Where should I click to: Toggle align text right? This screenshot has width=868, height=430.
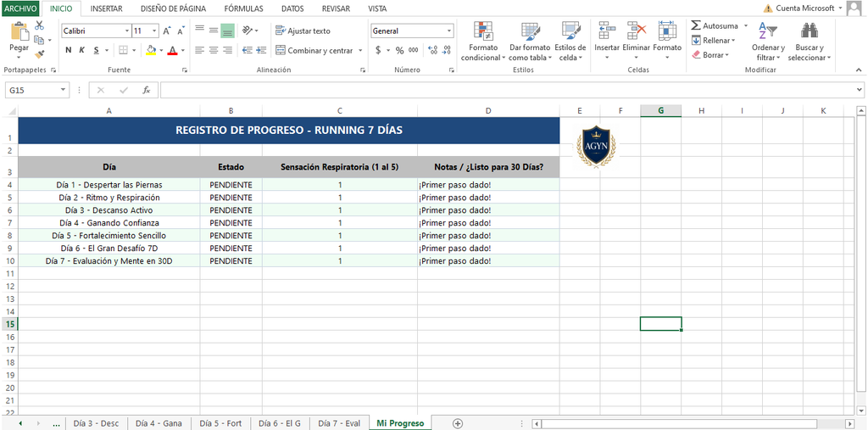click(x=227, y=50)
